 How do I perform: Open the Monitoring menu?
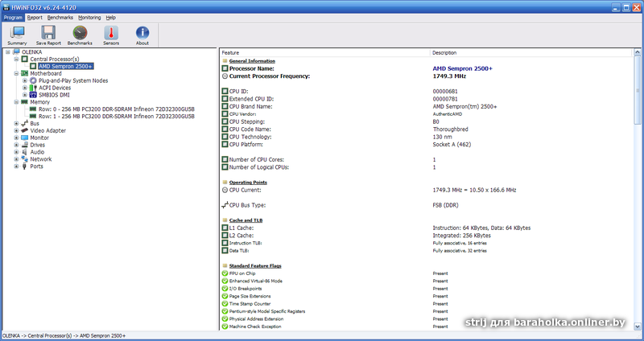(x=89, y=18)
